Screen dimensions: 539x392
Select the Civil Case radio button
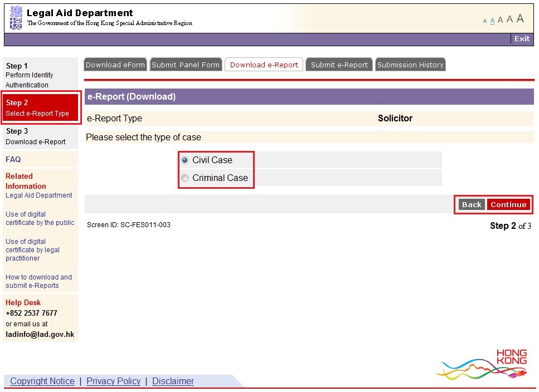click(x=184, y=160)
